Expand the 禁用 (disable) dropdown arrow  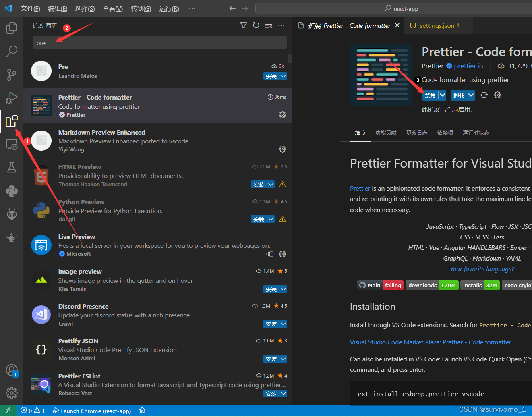[x=442, y=95]
